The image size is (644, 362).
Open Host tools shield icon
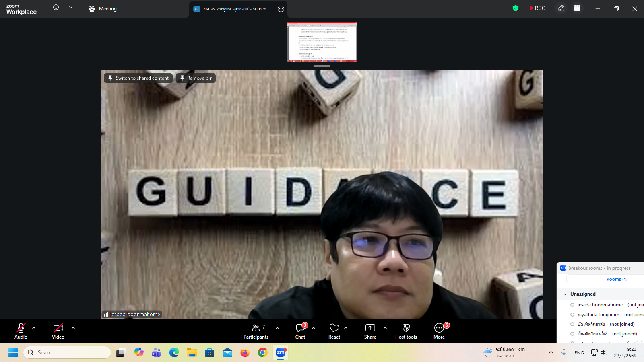406,328
